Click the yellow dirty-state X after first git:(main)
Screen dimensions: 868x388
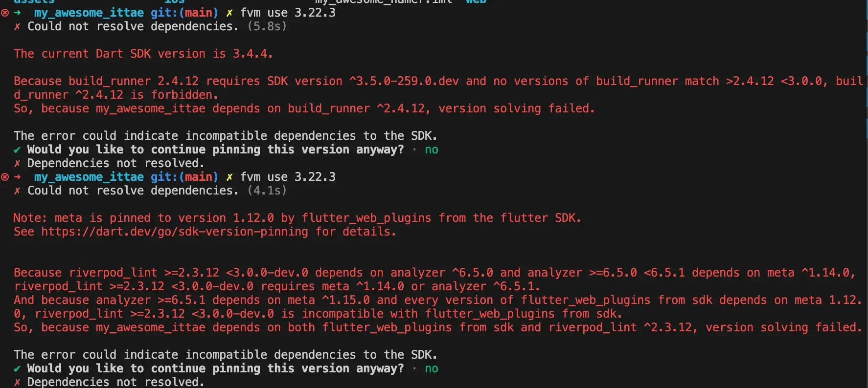point(229,13)
